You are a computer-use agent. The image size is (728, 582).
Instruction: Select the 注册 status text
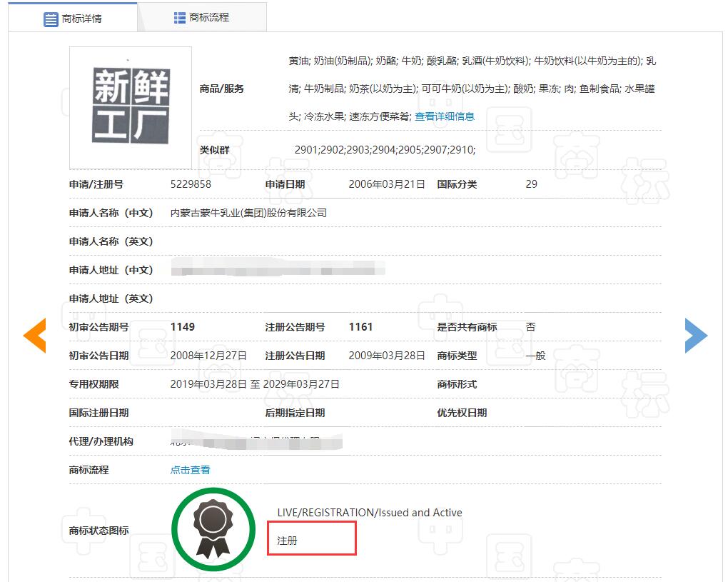[287, 541]
